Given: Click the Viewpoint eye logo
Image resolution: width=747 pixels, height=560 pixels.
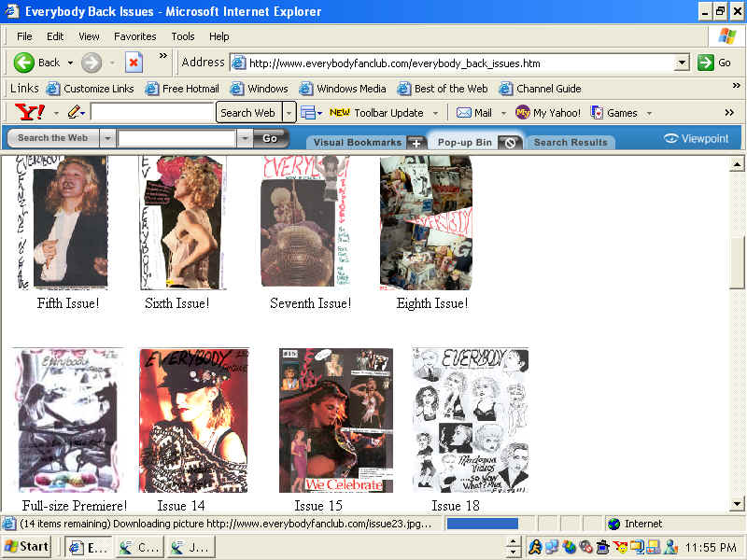Looking at the screenshot, I should 670,138.
